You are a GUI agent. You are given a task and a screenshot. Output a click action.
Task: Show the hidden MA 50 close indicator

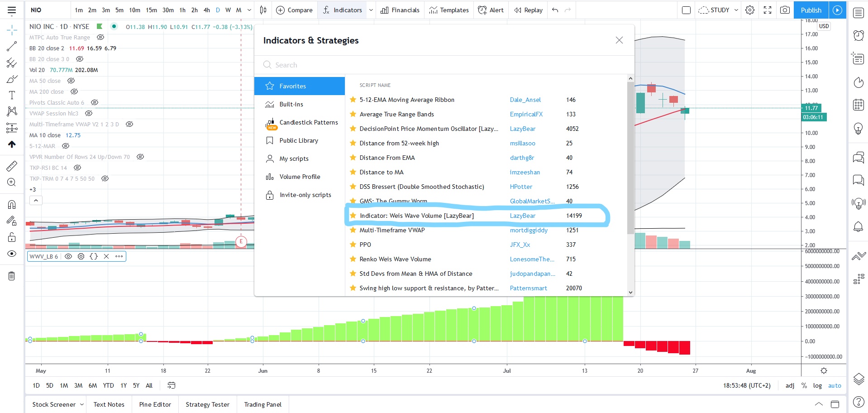point(71,81)
